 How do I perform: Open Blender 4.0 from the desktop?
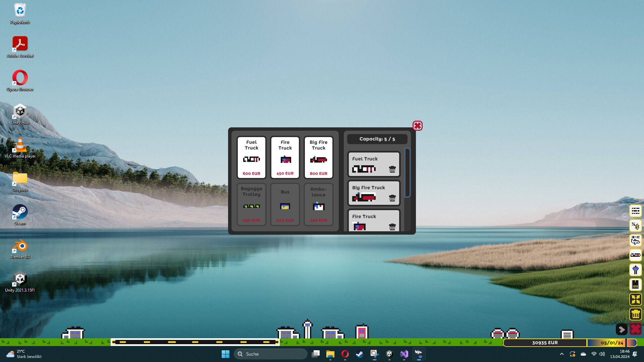coord(20,245)
